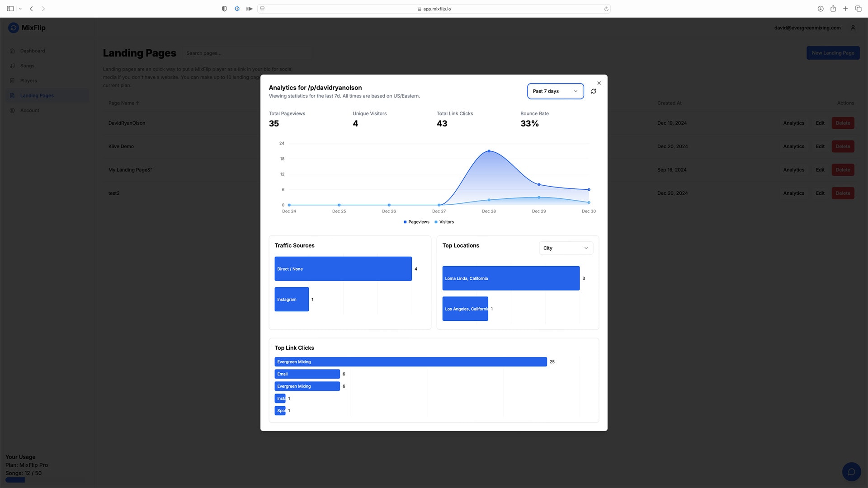
Task: Click david@evergreenmixing.com account email
Action: point(807,28)
